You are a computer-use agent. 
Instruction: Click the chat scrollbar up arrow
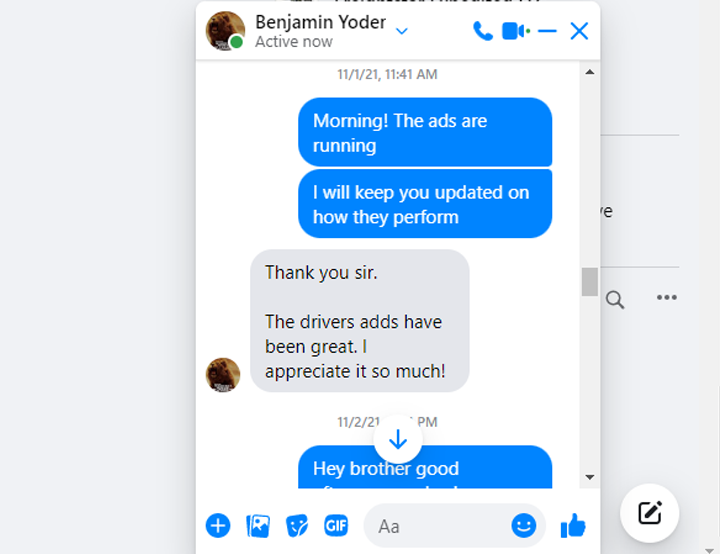pyautogui.click(x=590, y=72)
